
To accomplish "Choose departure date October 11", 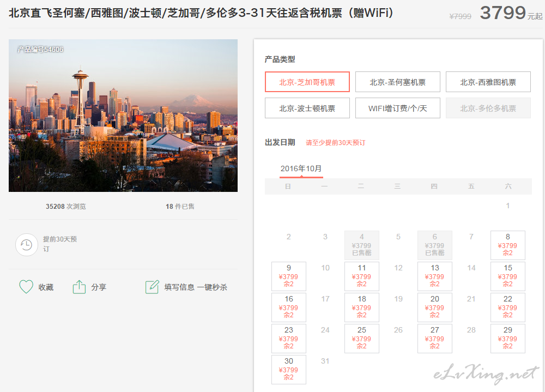I will pos(362,276).
